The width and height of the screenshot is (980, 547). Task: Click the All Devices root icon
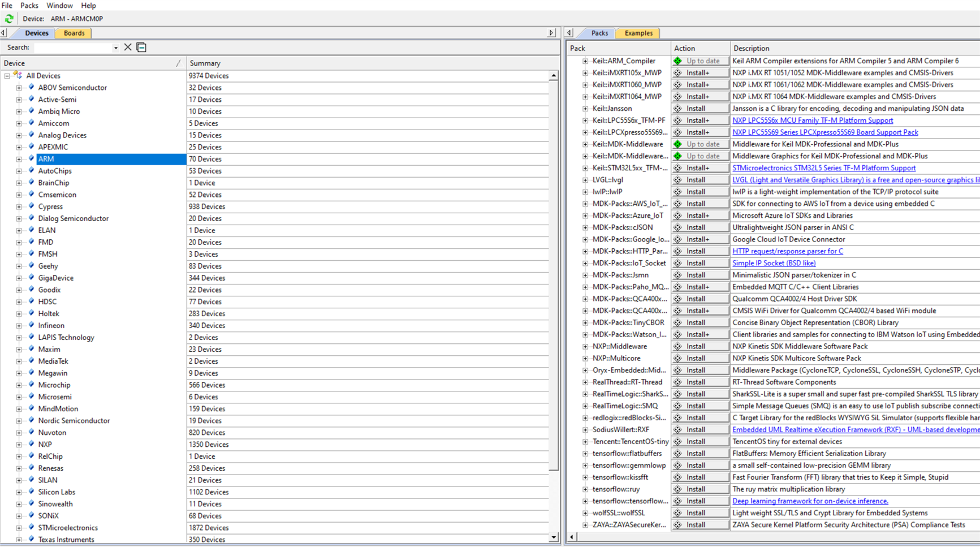18,75
